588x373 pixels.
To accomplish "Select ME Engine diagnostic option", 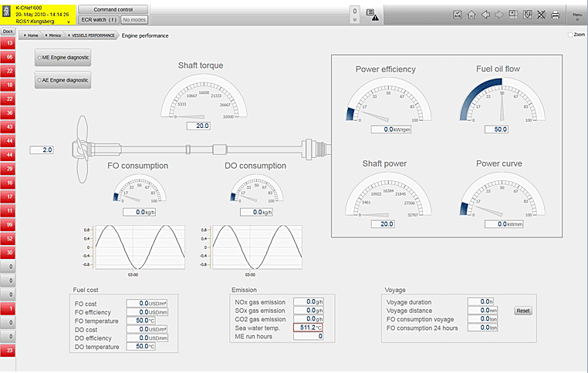I will (x=63, y=58).
